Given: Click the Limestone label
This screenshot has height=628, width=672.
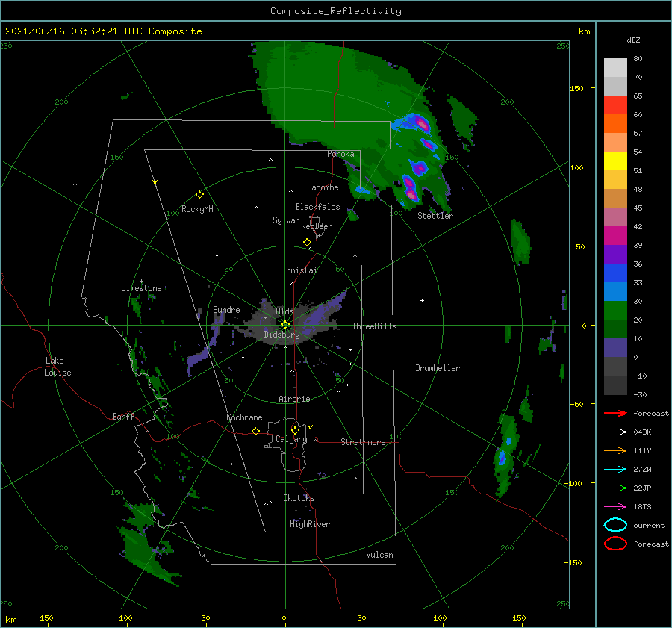Looking at the screenshot, I should (x=141, y=288).
